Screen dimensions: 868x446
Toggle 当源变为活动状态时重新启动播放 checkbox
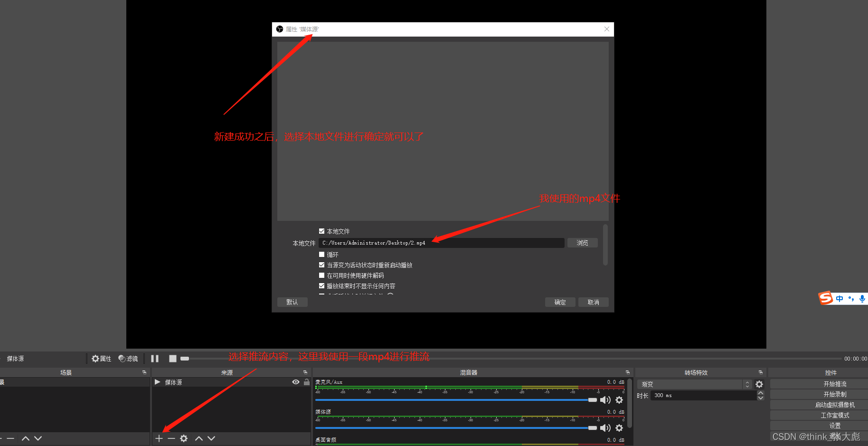click(321, 265)
